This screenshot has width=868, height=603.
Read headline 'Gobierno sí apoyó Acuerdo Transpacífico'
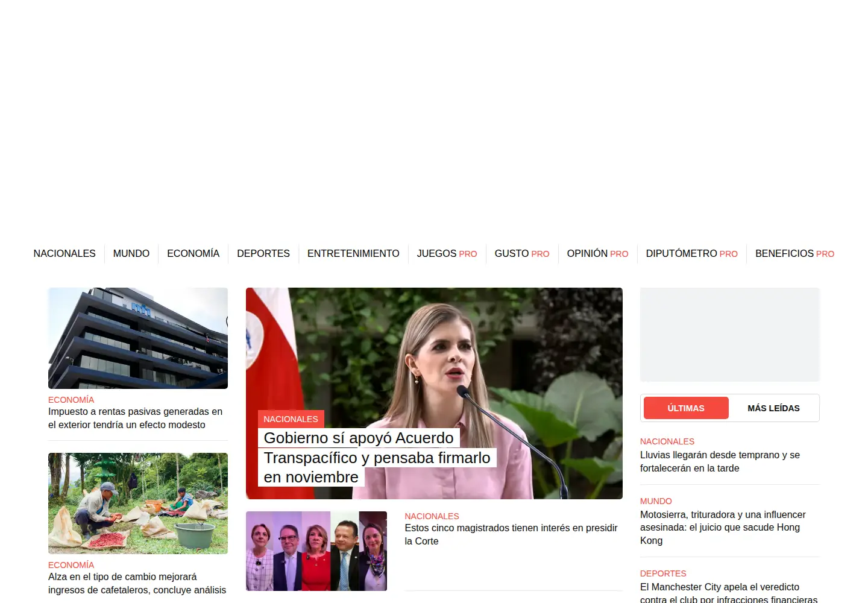(x=377, y=458)
